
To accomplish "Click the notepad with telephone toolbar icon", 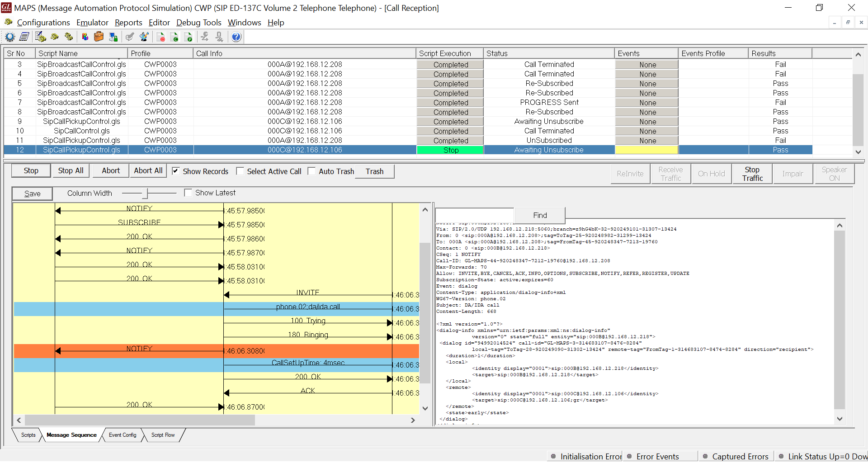I will click(x=40, y=37).
